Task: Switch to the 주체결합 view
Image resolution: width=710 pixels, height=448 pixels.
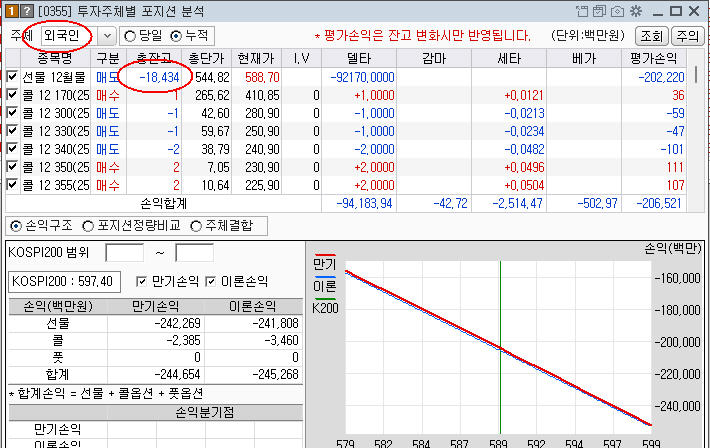Action: [x=198, y=225]
